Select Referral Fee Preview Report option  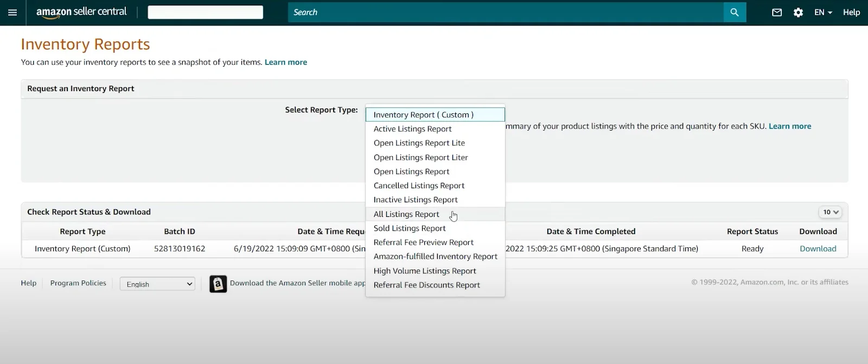(x=435, y=242)
